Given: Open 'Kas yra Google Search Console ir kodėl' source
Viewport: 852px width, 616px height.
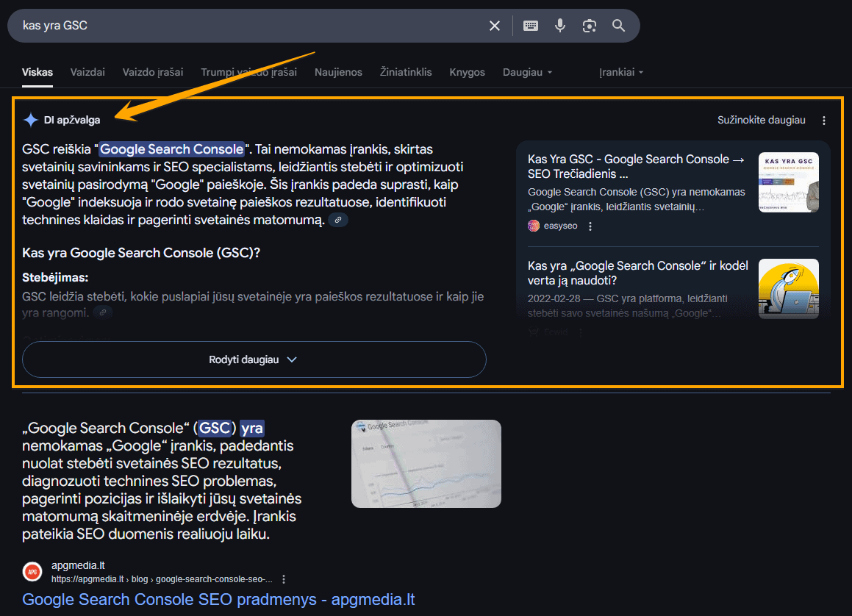Looking at the screenshot, I should click(638, 273).
